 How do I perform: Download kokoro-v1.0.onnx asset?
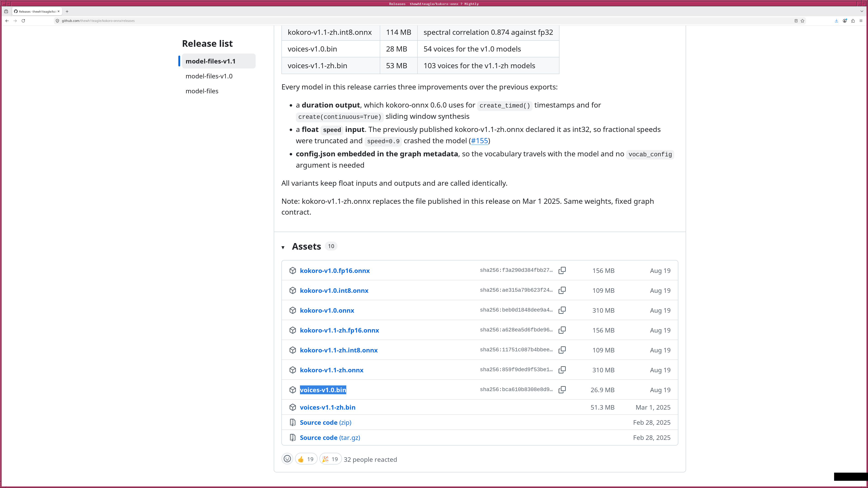pos(327,310)
